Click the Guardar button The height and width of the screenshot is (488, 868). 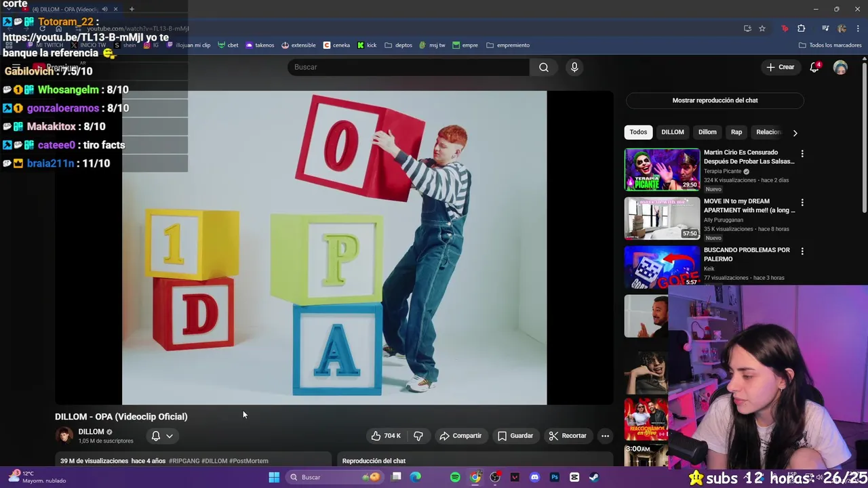tap(515, 436)
